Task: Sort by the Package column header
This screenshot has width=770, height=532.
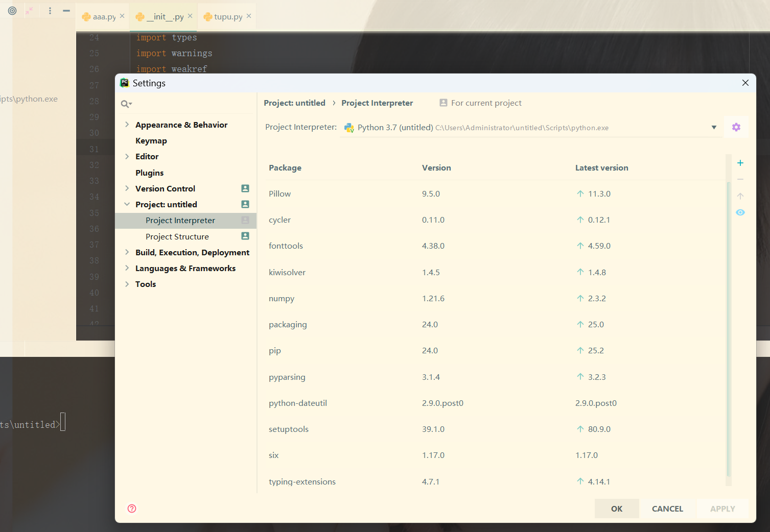Action: pos(285,167)
